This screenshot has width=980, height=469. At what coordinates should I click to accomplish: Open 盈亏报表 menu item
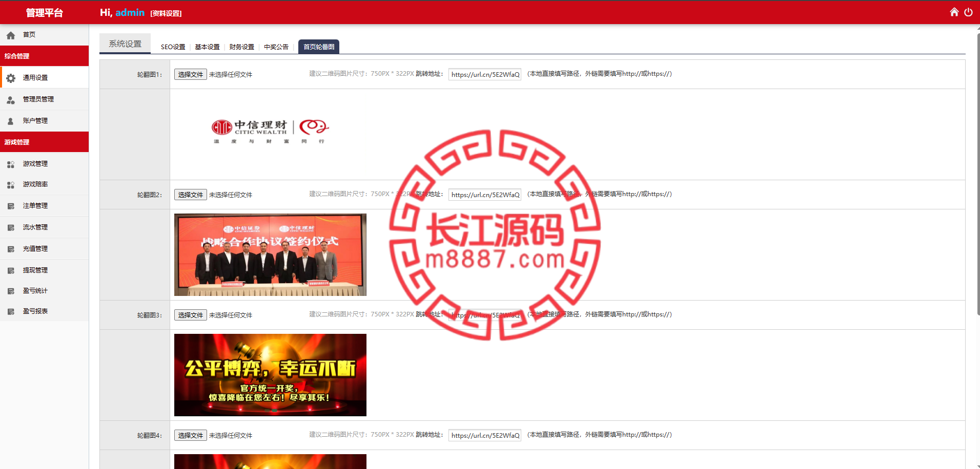(44, 311)
